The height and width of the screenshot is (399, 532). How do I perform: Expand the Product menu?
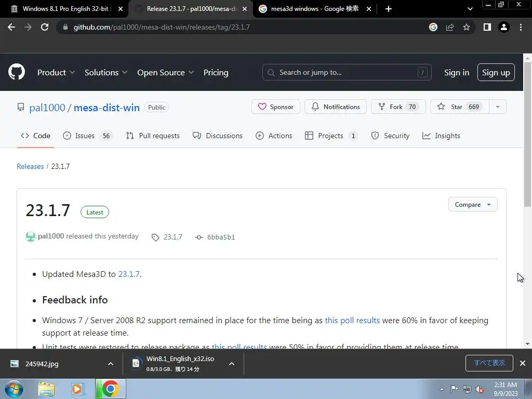tap(56, 73)
